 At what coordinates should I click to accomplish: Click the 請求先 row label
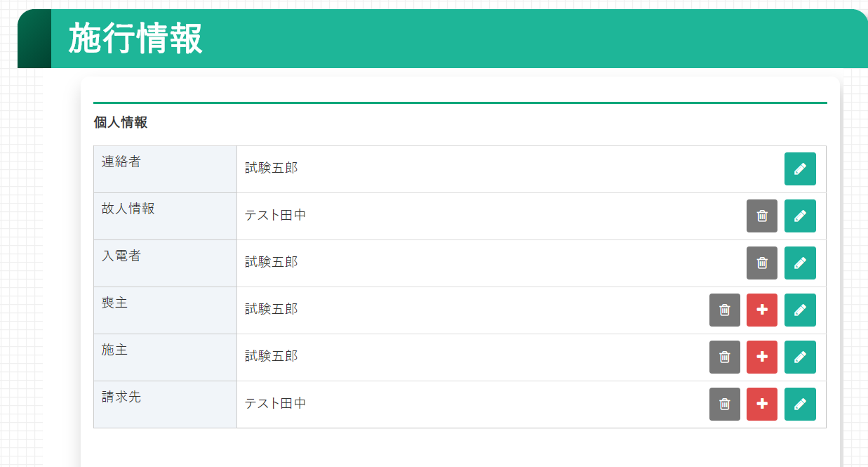[x=121, y=397]
